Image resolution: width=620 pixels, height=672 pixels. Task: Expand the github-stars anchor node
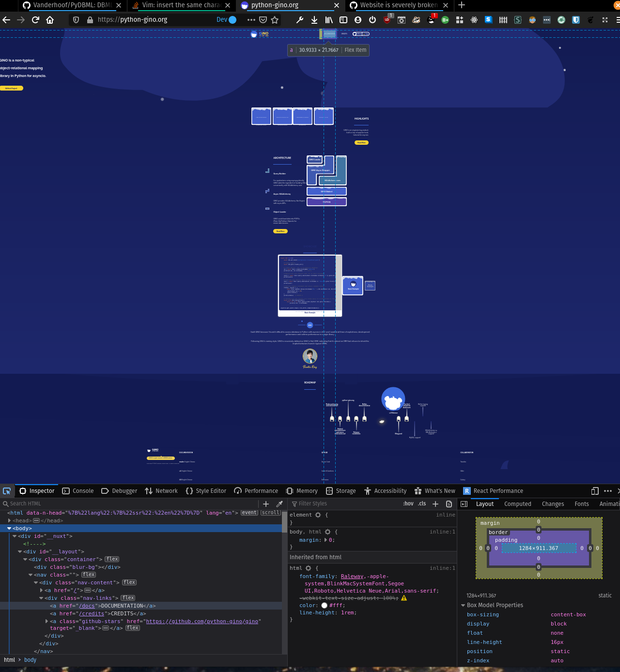coord(46,621)
